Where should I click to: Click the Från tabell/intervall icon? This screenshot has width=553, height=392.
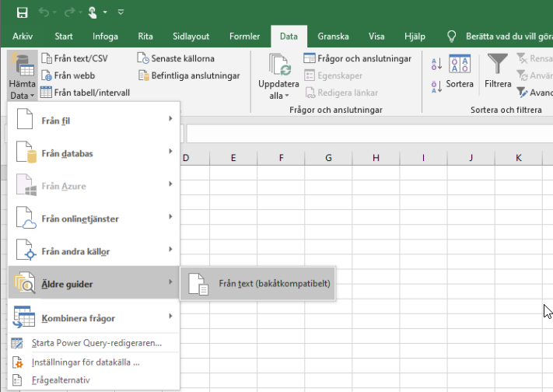pyautogui.click(x=46, y=93)
